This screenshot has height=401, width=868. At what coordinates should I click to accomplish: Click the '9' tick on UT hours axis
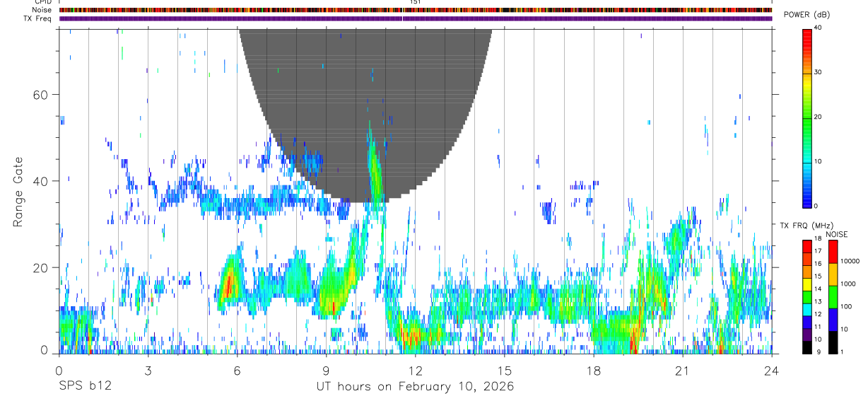(x=326, y=370)
